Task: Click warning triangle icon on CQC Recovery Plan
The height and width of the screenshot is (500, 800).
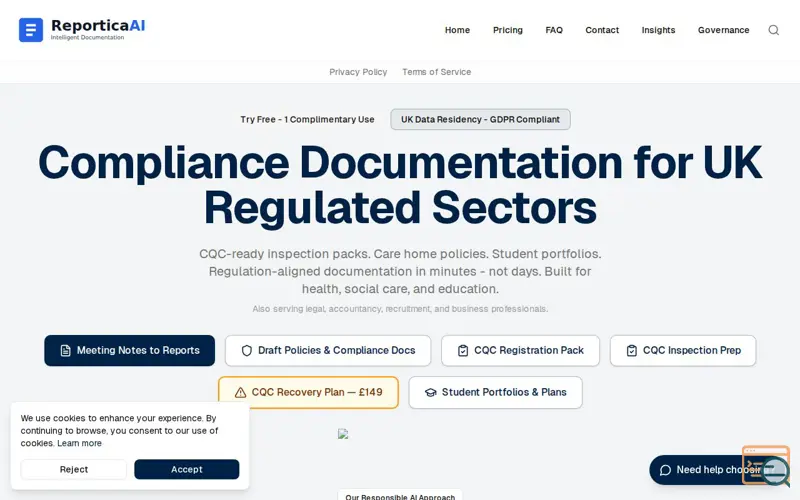Action: pos(240,392)
